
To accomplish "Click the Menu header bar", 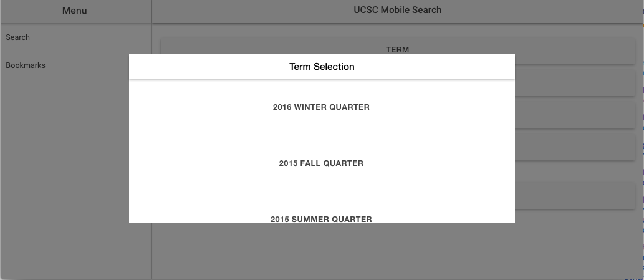I will 75,11.
